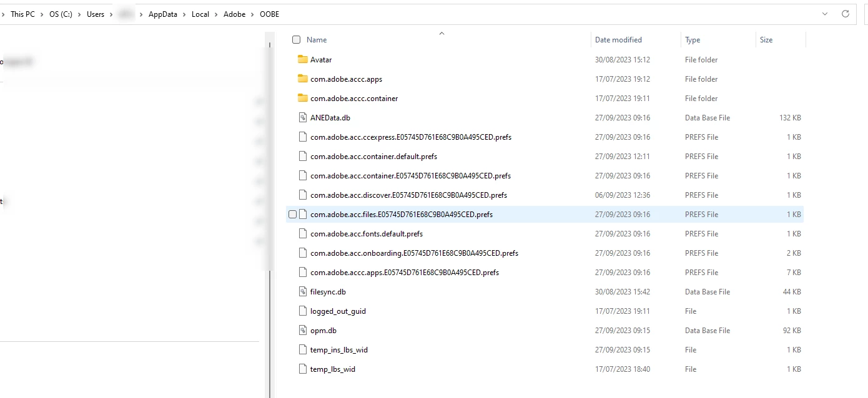
Task: Click date 17/07/2023 18:40
Action: (x=623, y=369)
